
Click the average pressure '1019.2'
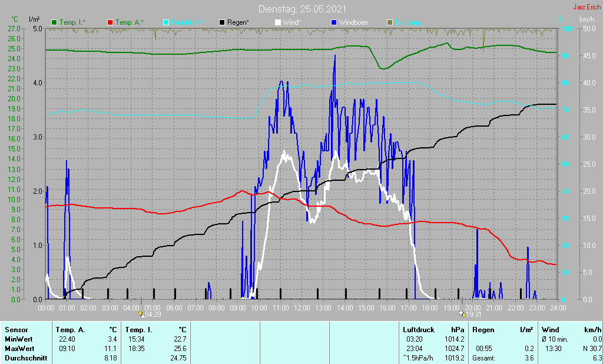click(455, 358)
